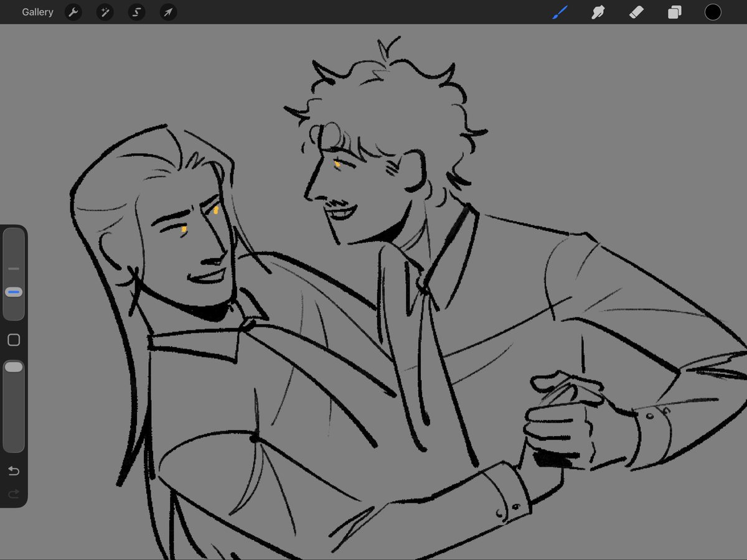Open the Layers panel
This screenshot has width=747, height=560.
pyautogui.click(x=674, y=12)
